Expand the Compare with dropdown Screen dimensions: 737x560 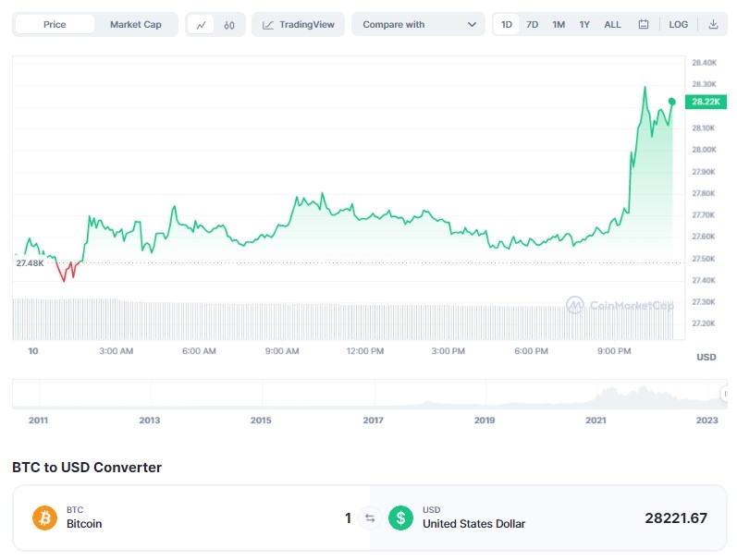(418, 24)
